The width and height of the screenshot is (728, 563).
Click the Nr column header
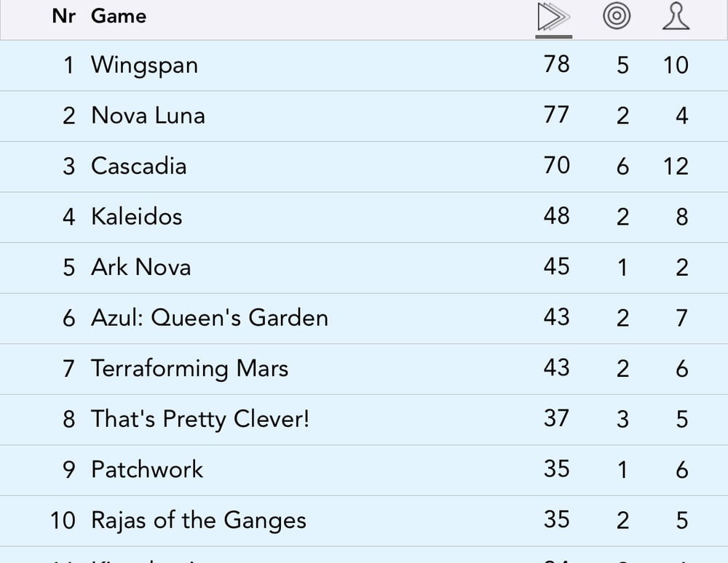click(63, 16)
